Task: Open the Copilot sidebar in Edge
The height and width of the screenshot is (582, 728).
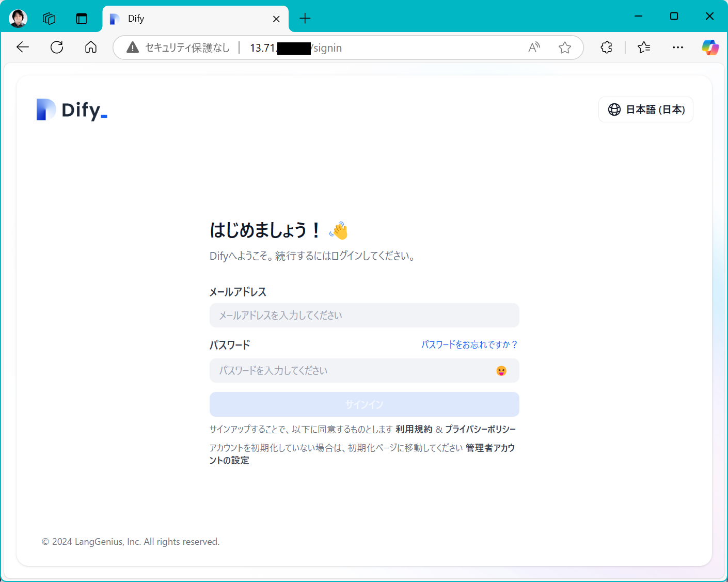Action: (711, 47)
